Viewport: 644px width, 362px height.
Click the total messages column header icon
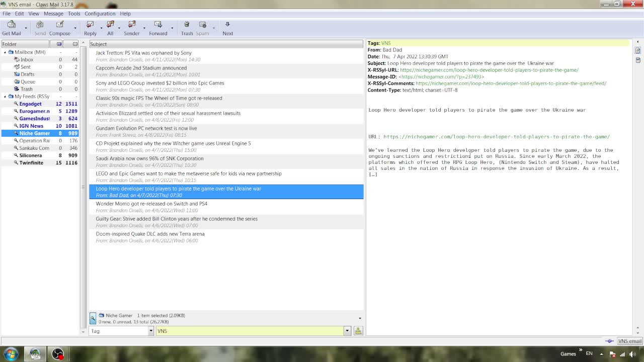pyautogui.click(x=75, y=44)
